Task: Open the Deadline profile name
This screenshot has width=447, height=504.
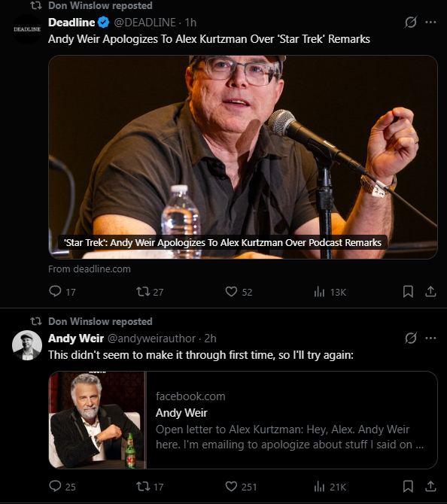Action: click(x=71, y=22)
